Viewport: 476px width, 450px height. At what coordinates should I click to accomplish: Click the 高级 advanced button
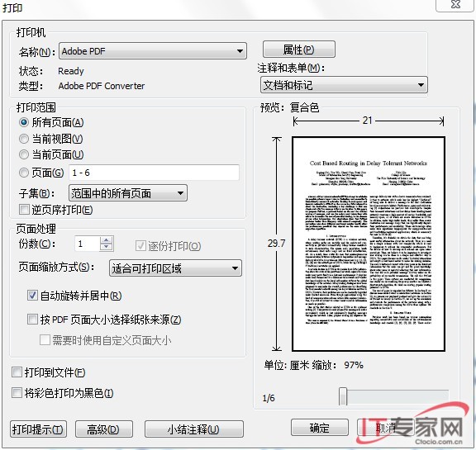click(104, 429)
